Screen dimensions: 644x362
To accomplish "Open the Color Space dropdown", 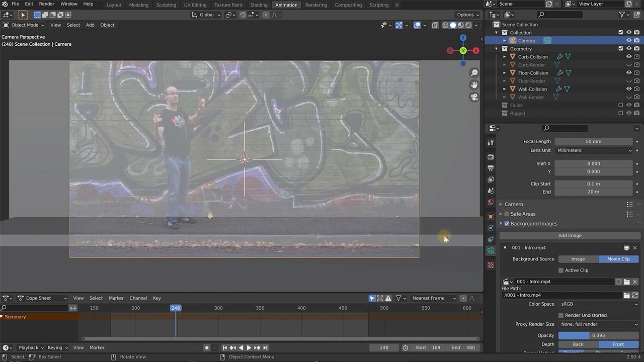I will (x=599, y=304).
